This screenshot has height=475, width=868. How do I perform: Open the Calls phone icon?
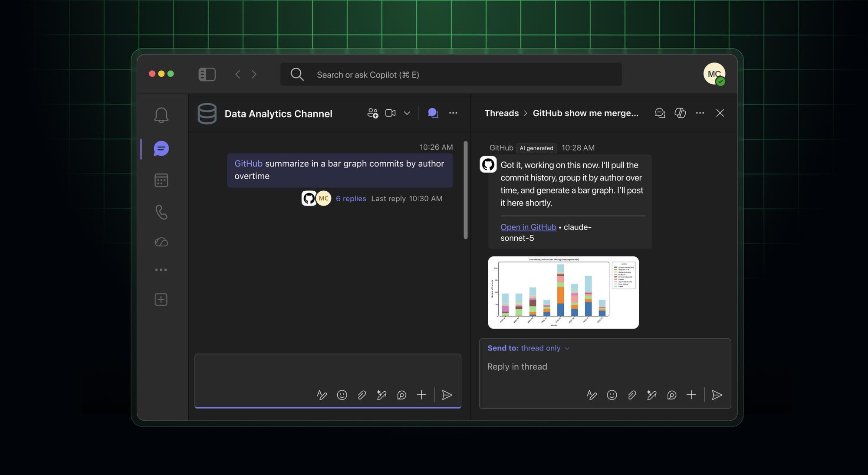pyautogui.click(x=161, y=212)
